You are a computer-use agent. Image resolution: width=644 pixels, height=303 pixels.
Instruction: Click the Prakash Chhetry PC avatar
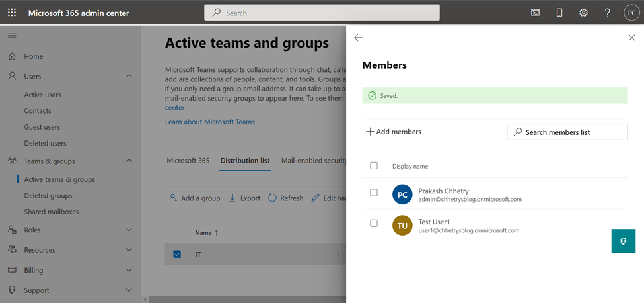point(402,195)
